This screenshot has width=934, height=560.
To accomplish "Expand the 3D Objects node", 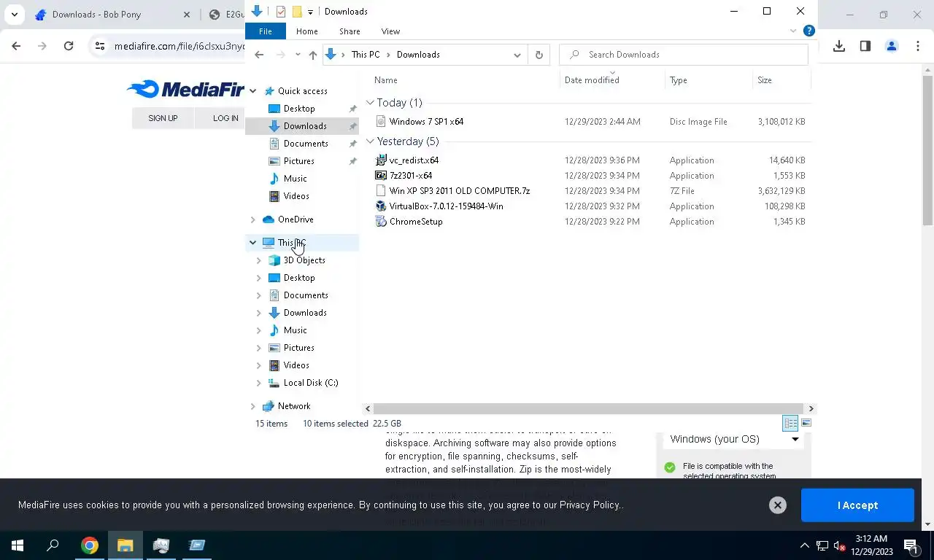I will pos(259,260).
